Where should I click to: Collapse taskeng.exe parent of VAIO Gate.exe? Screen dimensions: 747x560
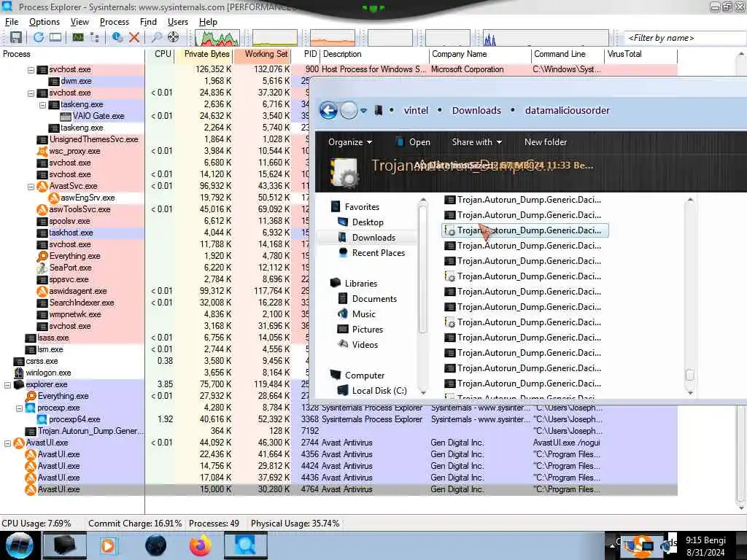point(42,105)
